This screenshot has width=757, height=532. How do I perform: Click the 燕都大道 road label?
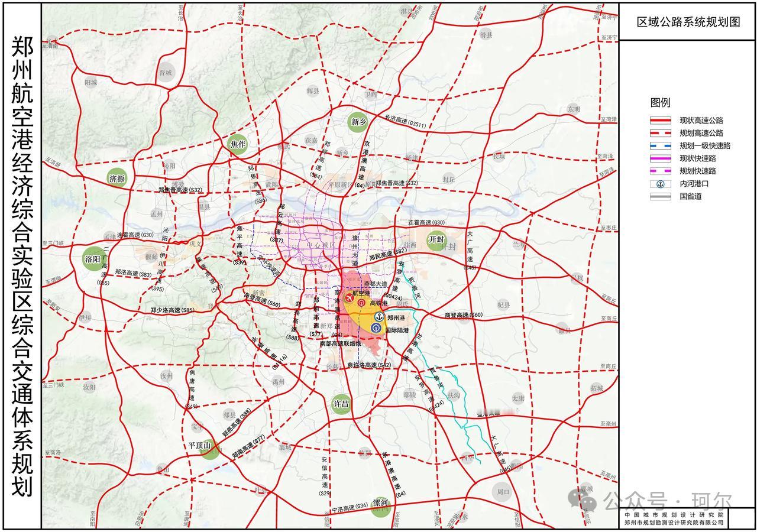point(375,284)
